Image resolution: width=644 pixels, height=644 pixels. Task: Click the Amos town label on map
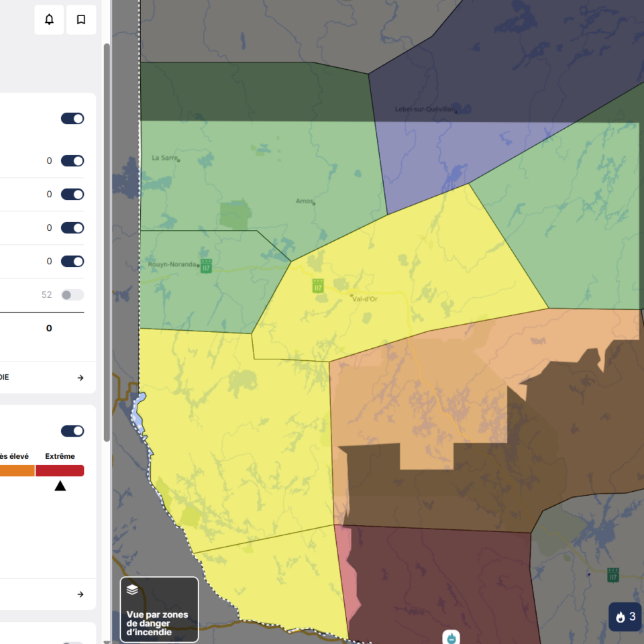click(304, 201)
